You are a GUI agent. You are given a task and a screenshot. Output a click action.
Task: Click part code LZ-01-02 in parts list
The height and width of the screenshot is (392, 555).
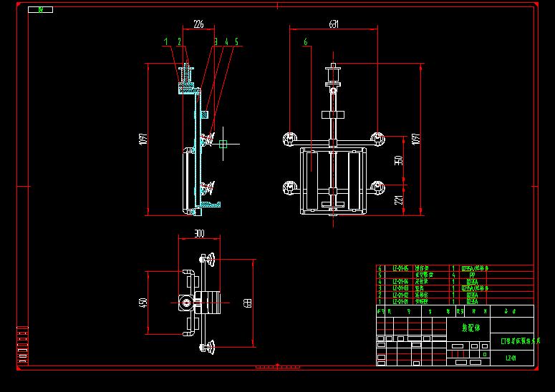pos(400,295)
